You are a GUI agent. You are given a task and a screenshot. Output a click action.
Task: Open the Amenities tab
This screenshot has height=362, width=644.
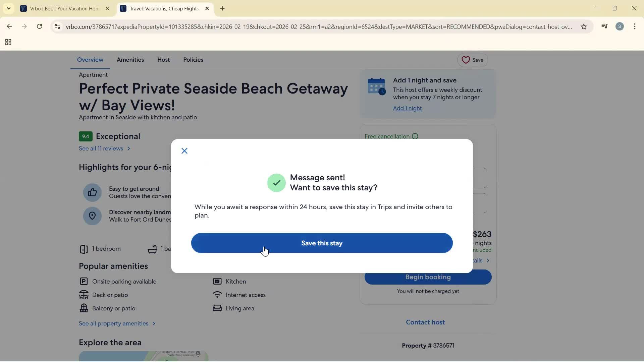[x=130, y=60]
